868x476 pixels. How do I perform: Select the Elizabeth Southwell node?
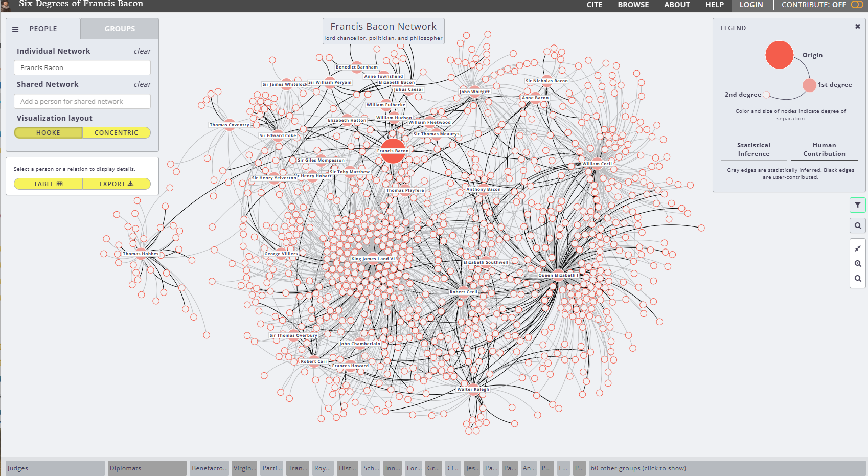point(486,262)
